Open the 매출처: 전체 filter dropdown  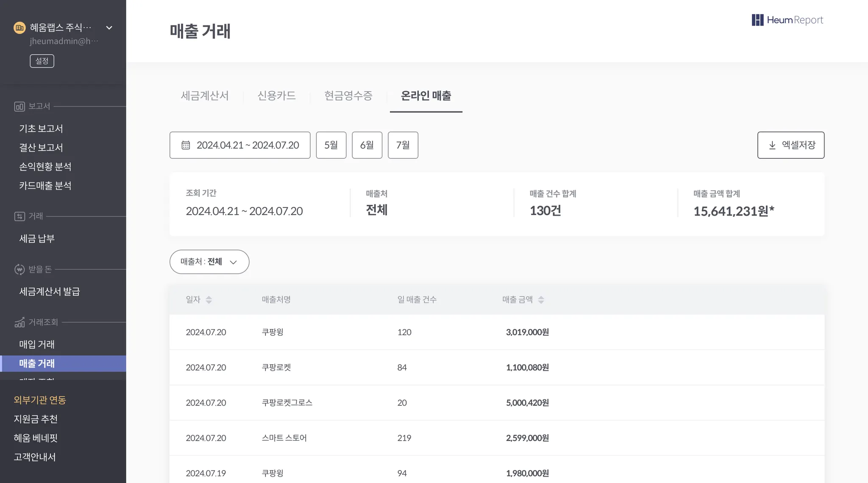pyautogui.click(x=209, y=262)
